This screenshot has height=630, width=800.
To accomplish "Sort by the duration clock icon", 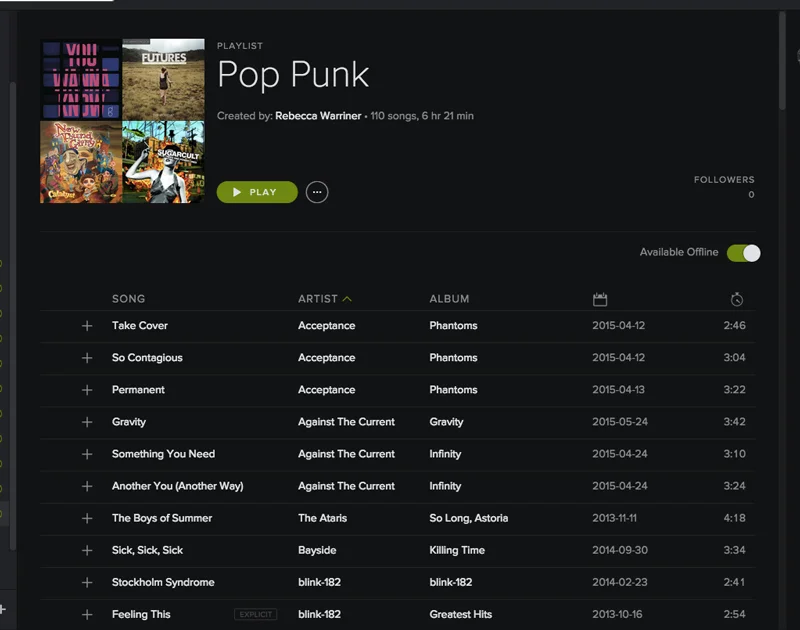I will (737, 299).
